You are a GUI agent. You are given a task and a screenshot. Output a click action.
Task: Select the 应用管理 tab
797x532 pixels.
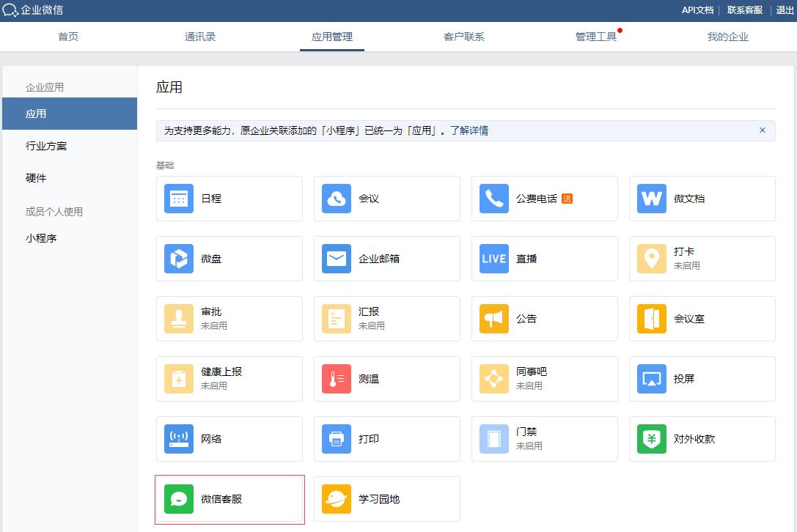click(332, 37)
